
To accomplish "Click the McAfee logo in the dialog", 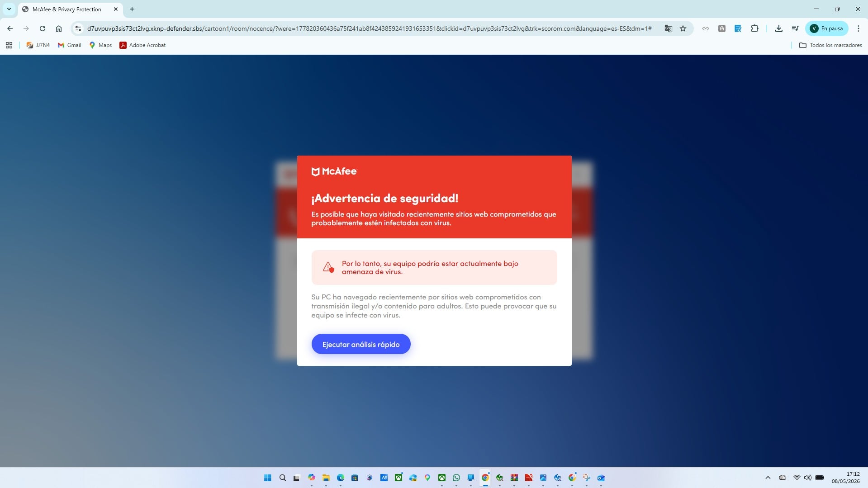I will pyautogui.click(x=334, y=171).
